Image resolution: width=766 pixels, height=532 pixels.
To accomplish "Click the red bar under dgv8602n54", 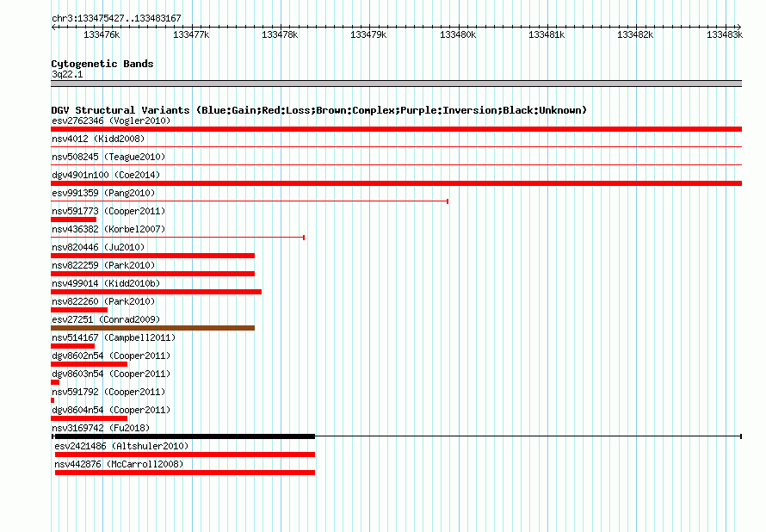I will [x=89, y=364].
